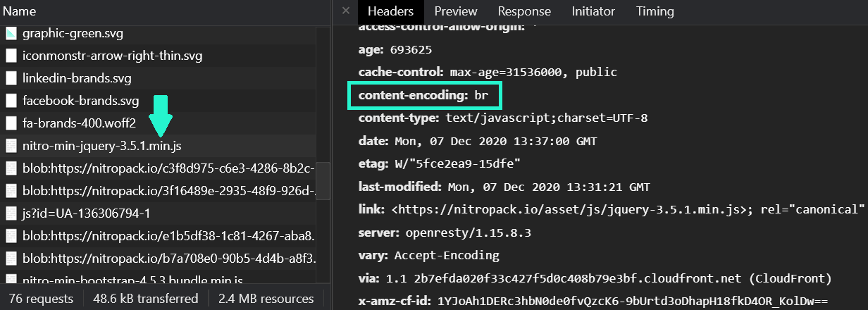
Task: Close the request details panel
Action: 345,11
